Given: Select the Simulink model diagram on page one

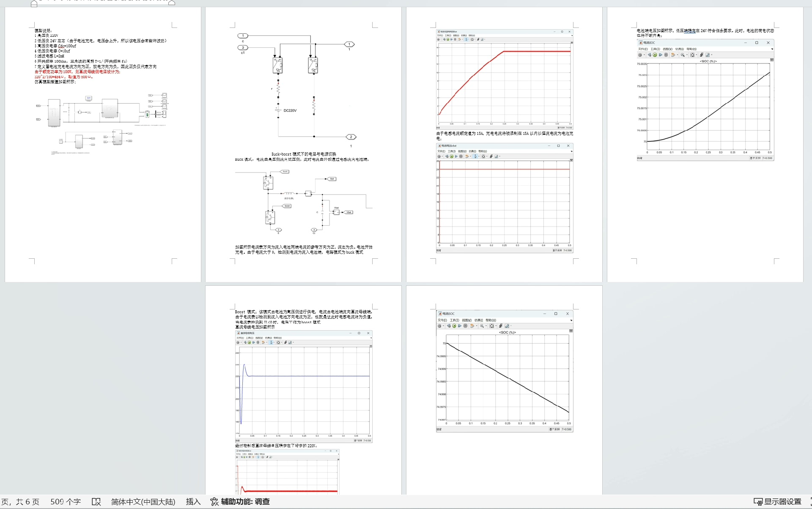Looking at the screenshot, I should [102, 121].
